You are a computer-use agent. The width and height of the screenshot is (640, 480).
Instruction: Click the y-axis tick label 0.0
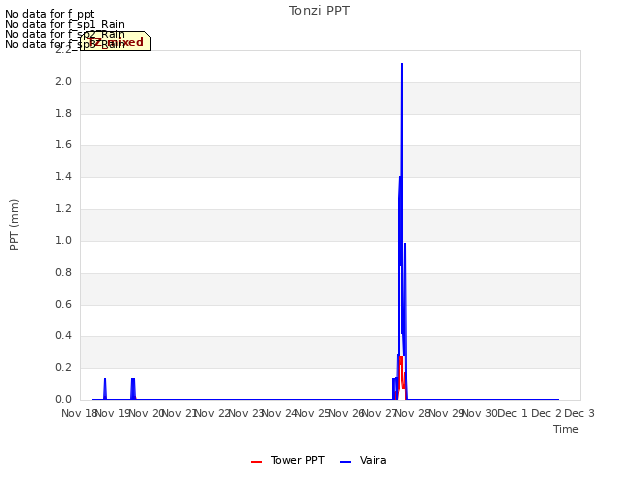pos(63,400)
